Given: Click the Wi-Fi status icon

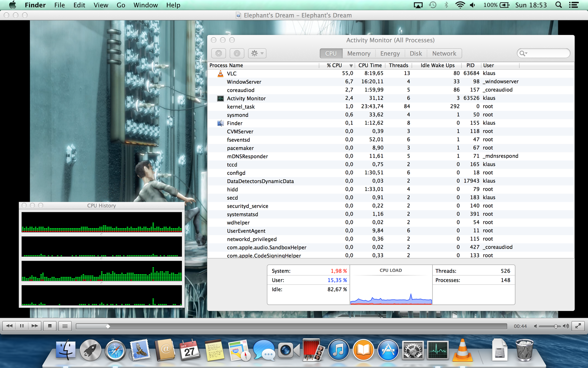Looking at the screenshot, I should [x=460, y=5].
